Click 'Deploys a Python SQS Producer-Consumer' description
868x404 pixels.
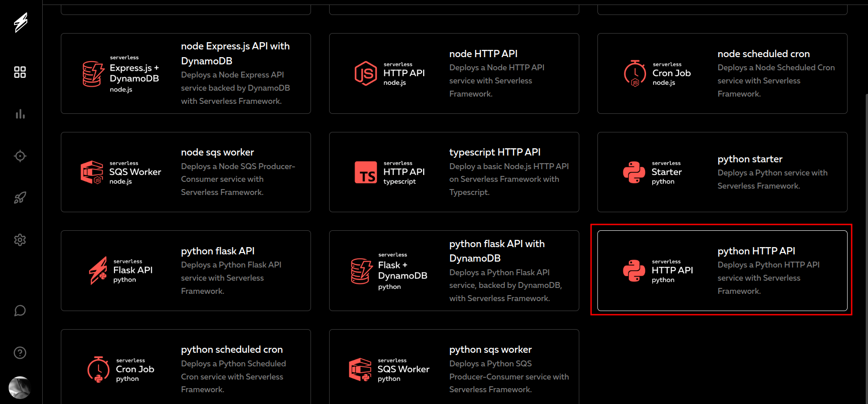click(x=509, y=376)
